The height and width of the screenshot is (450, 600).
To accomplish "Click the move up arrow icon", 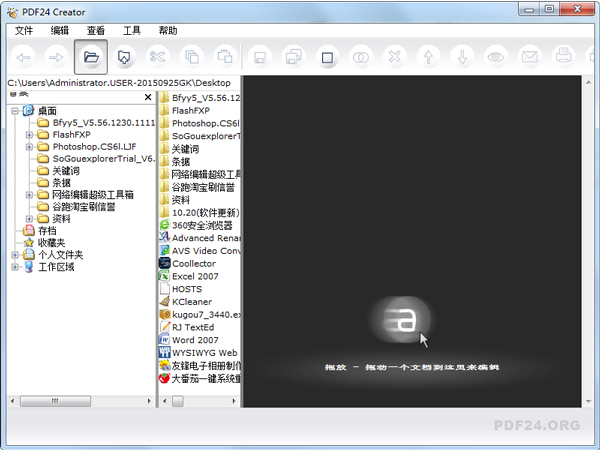I will [x=429, y=57].
